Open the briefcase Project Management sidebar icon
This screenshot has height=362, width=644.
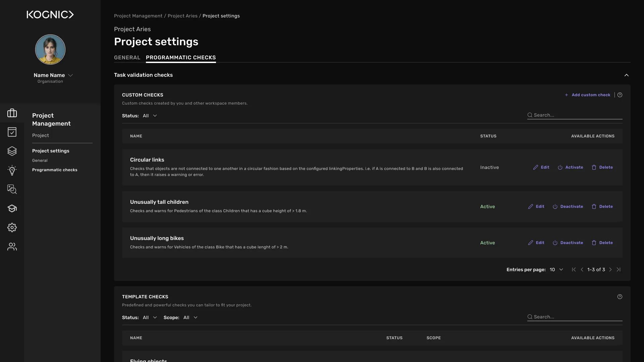coord(12,113)
